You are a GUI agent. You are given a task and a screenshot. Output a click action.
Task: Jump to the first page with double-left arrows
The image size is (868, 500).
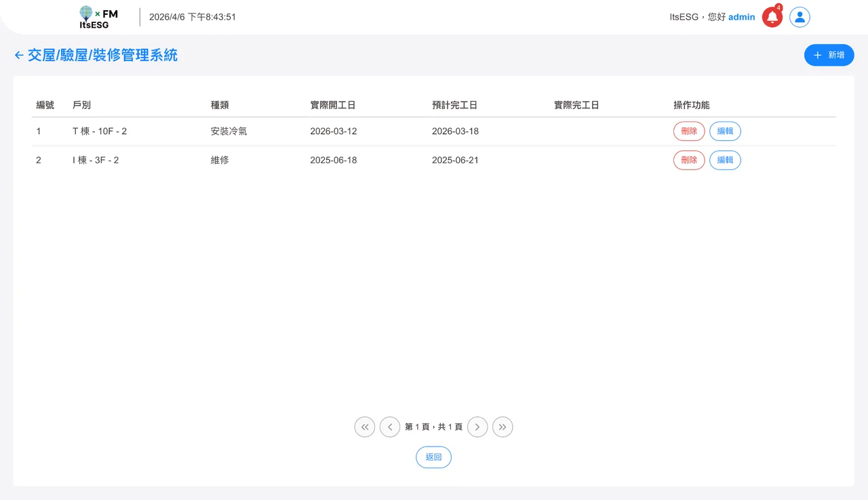pyautogui.click(x=365, y=427)
